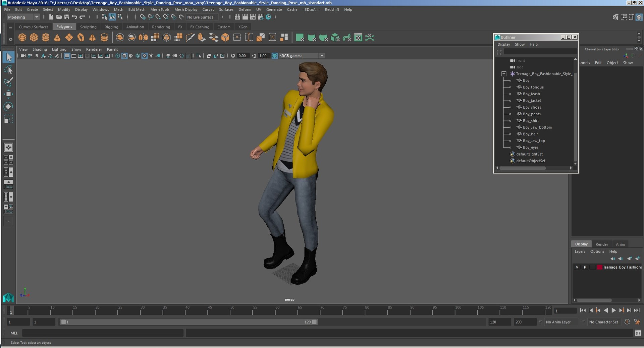Go to start of playback range

pyautogui.click(x=583, y=310)
